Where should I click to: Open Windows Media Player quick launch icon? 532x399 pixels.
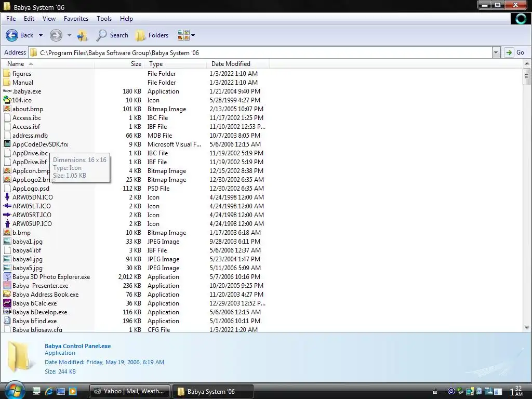[73, 391]
